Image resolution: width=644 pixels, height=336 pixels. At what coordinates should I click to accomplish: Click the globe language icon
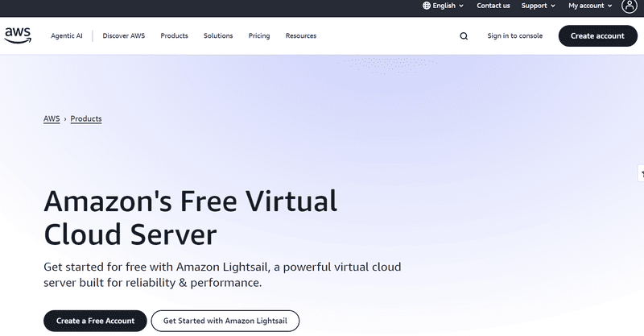coord(427,6)
